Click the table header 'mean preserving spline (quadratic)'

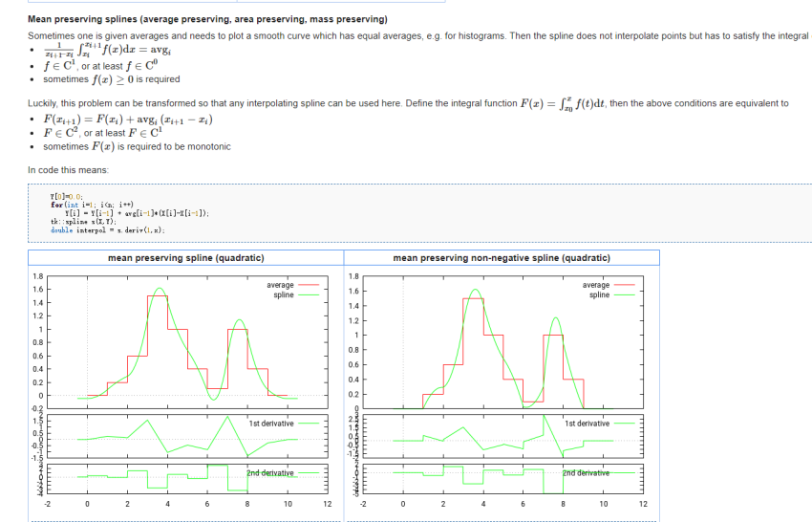pos(186,257)
